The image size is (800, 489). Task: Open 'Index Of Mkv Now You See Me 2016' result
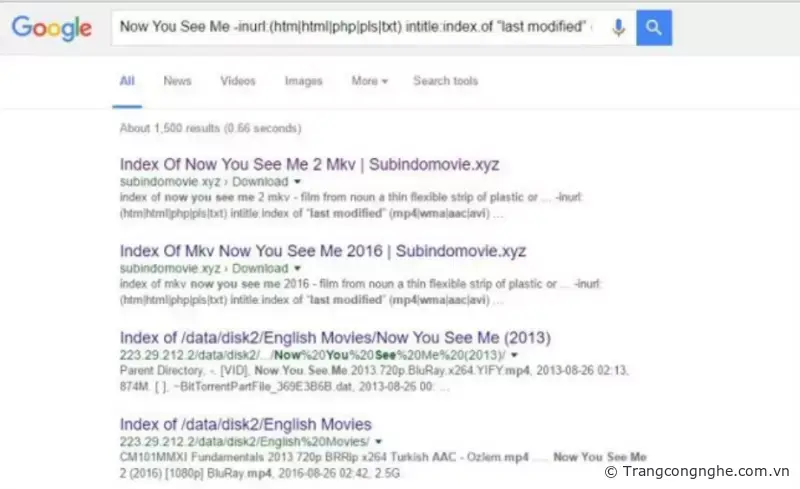[x=322, y=250]
